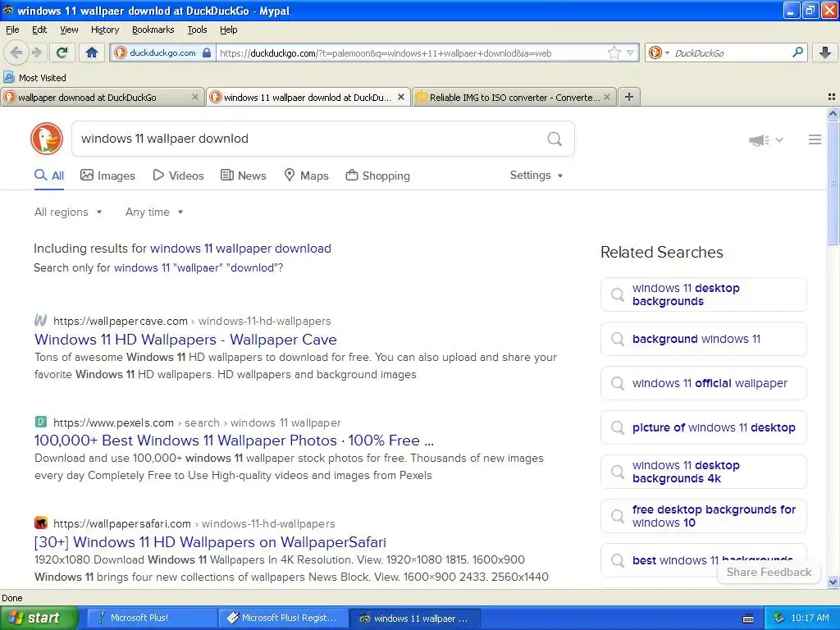The width and height of the screenshot is (840, 630).
Task: Select related search 'windows 11 official wallpaper'
Action: click(703, 383)
